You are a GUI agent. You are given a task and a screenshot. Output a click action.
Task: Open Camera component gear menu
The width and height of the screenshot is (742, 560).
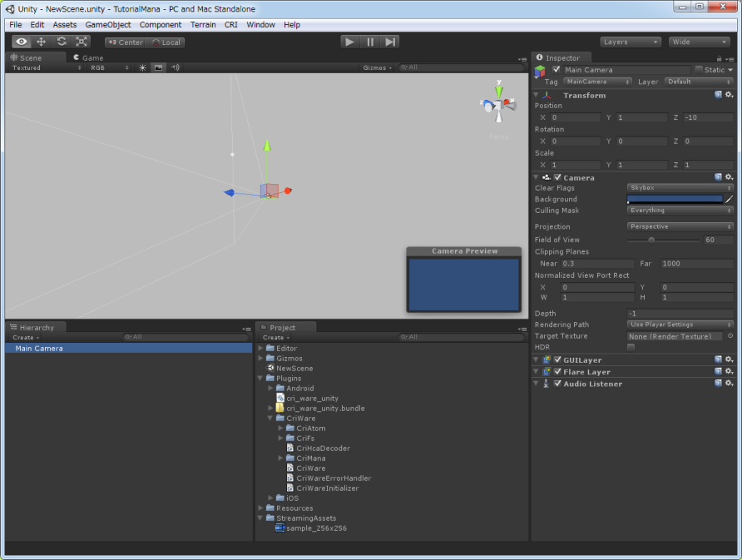click(730, 177)
